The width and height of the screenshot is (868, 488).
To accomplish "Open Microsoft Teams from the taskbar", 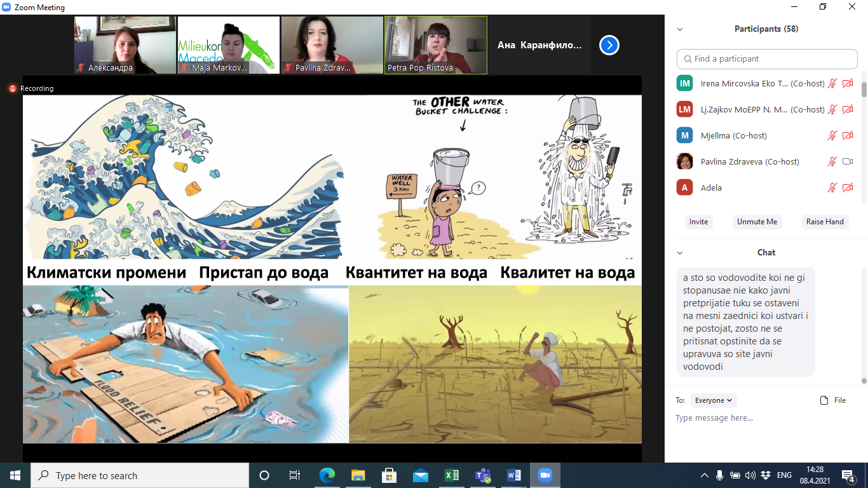I will (x=482, y=475).
